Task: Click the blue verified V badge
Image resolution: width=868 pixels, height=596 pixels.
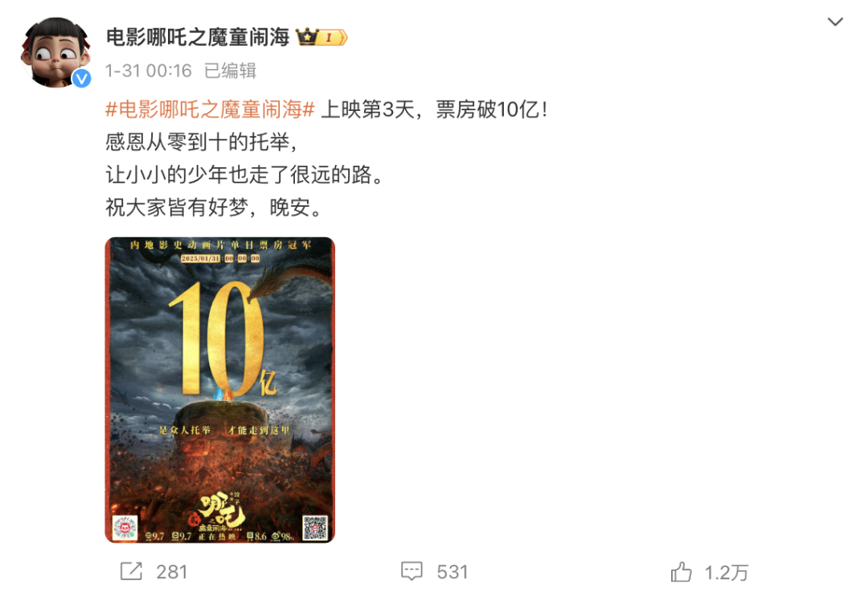Action: tap(81, 79)
